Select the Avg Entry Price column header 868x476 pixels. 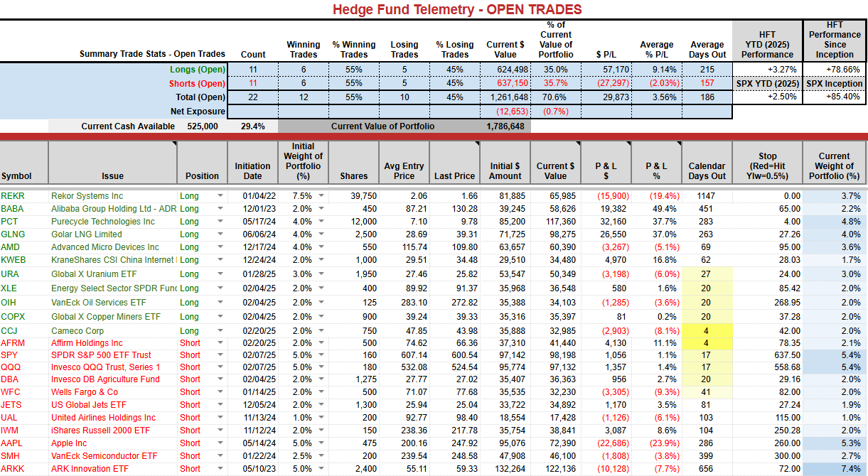pyautogui.click(x=404, y=162)
